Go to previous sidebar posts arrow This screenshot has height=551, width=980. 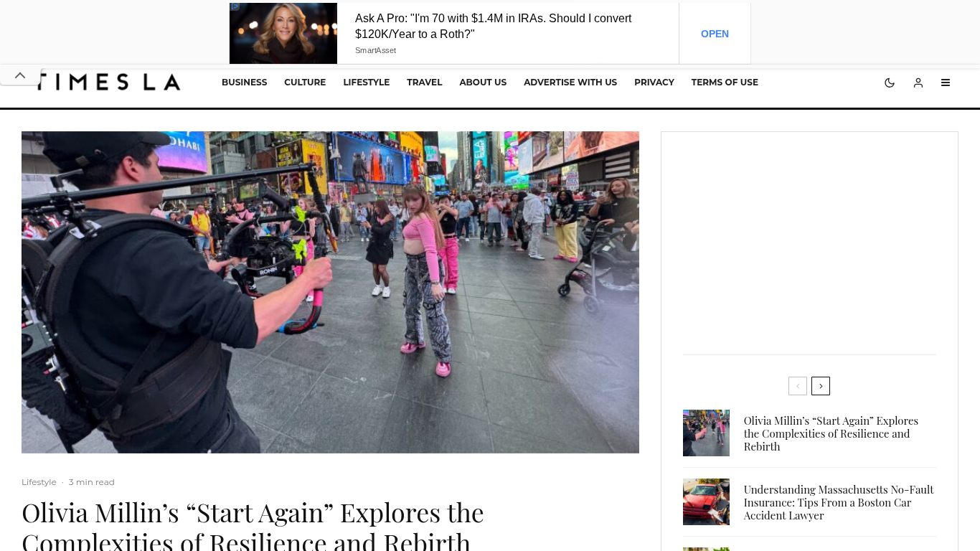pyautogui.click(x=798, y=386)
